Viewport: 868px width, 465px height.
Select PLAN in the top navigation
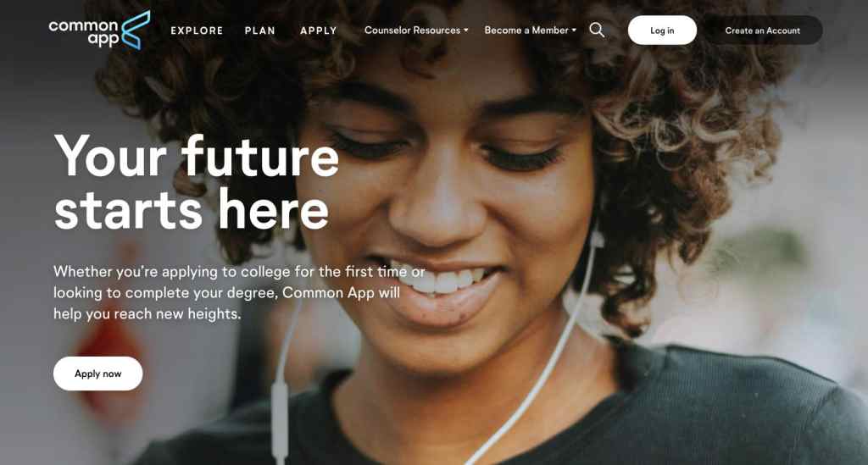(259, 30)
